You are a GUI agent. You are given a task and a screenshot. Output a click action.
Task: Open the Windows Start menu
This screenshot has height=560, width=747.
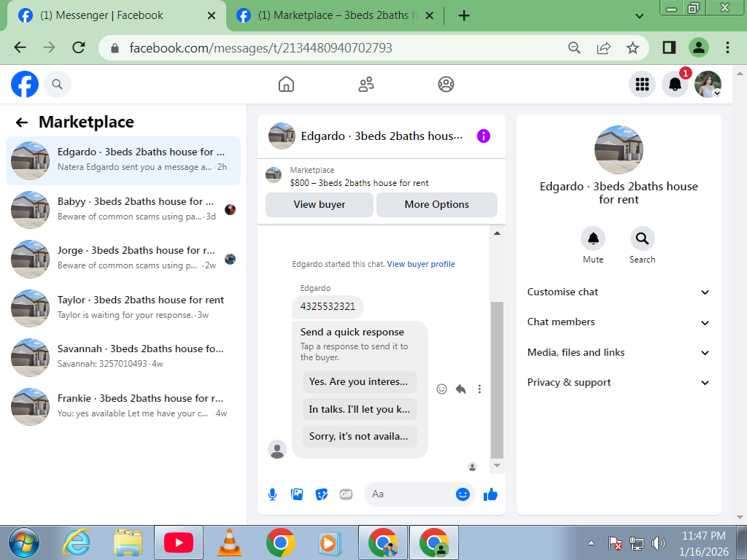tap(24, 542)
